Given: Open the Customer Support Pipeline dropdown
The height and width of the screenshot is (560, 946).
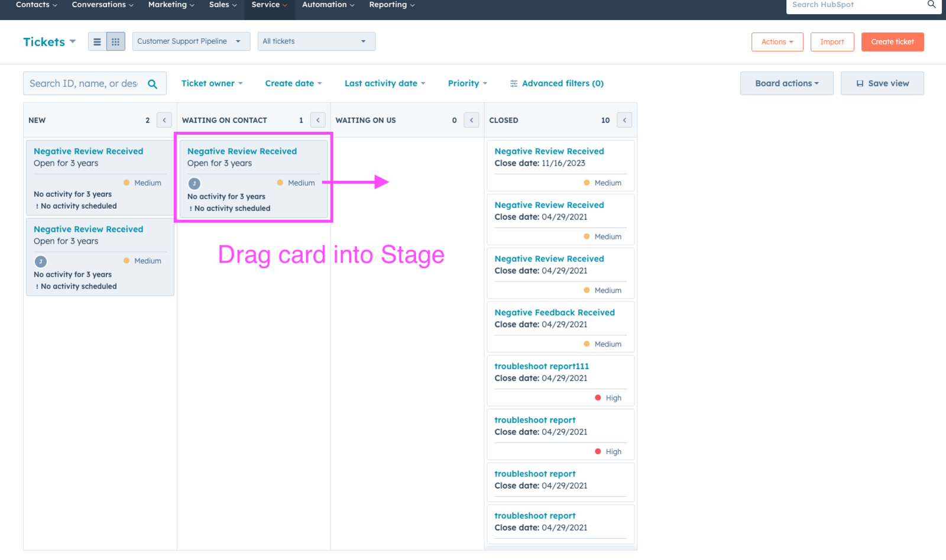Looking at the screenshot, I should 190,41.
